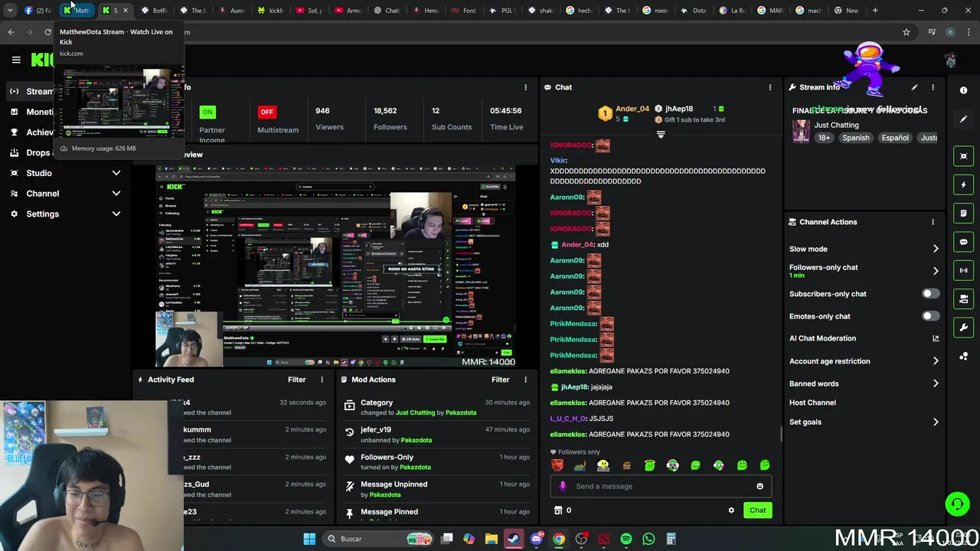Image resolution: width=980 pixels, height=551 pixels.
Task: Open Activity Feed three-dot menu
Action: click(x=322, y=380)
